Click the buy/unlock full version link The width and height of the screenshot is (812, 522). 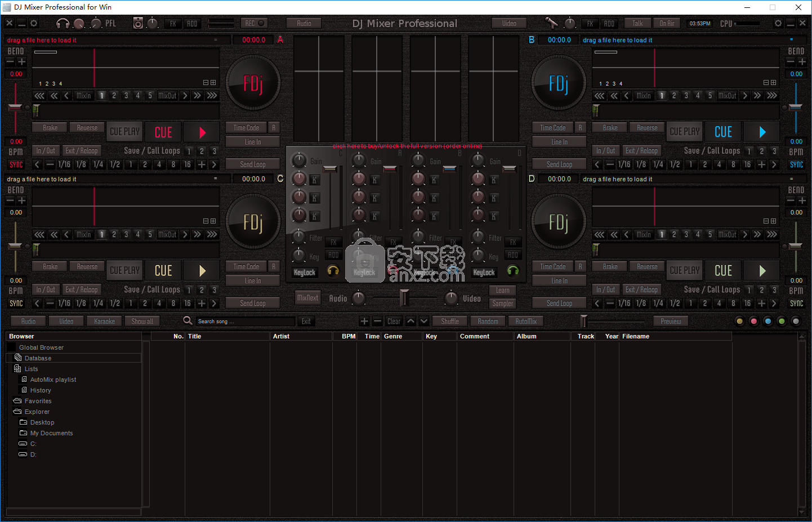tap(407, 146)
